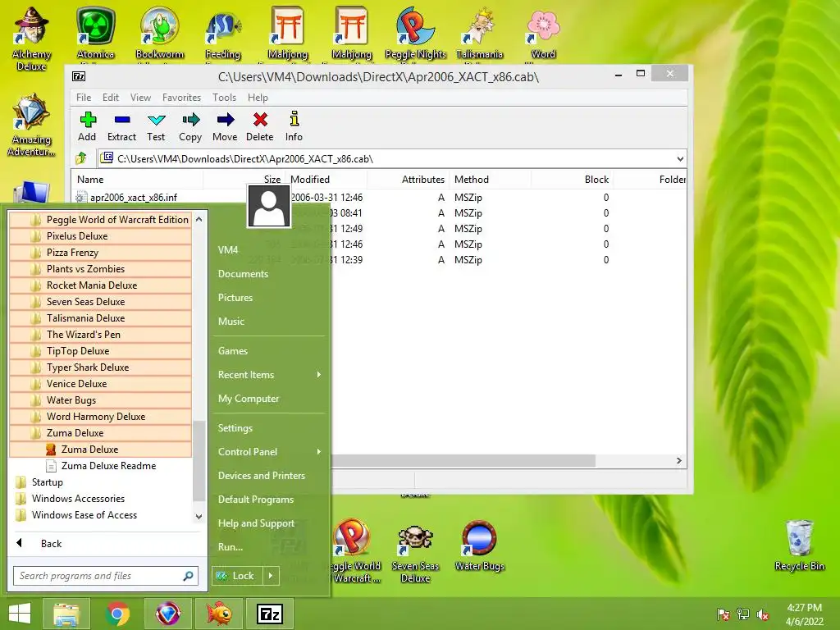This screenshot has width=840, height=630.
Task: Switch to the 7-Zip taskbar button
Action: coord(270,614)
